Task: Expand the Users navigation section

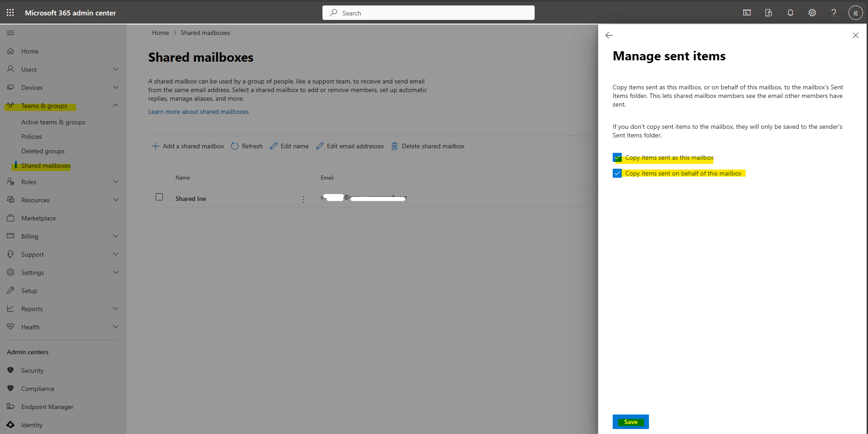Action: 116,69
